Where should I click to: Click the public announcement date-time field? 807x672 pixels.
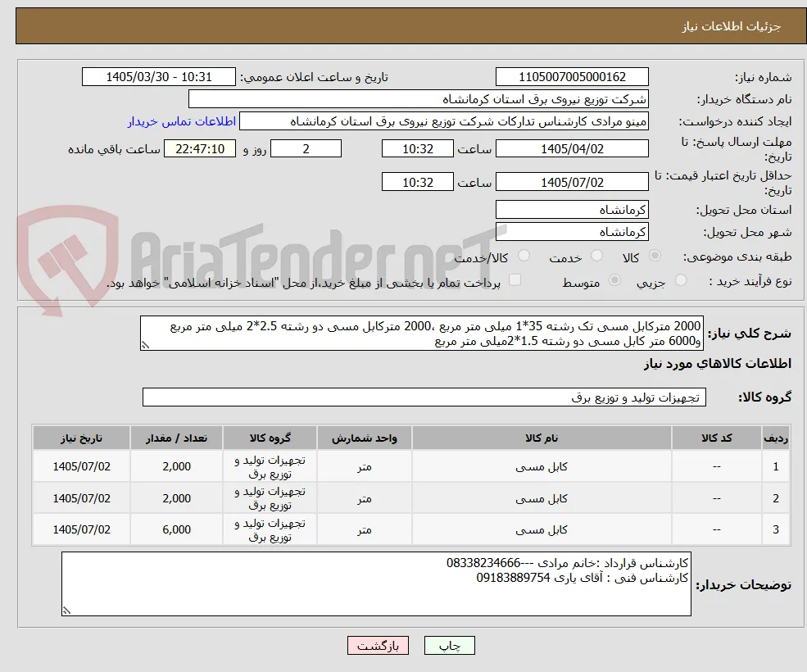(x=158, y=77)
